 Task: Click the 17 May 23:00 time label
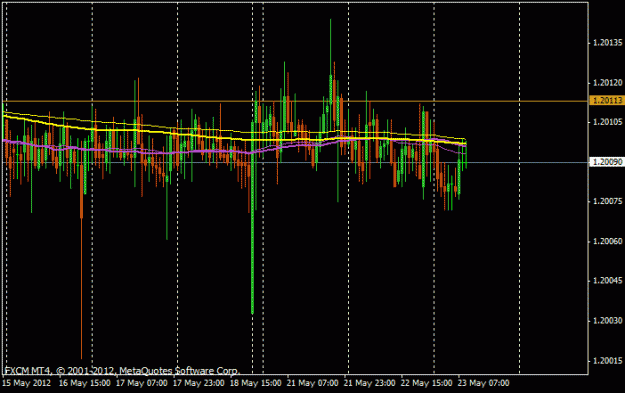point(199,383)
